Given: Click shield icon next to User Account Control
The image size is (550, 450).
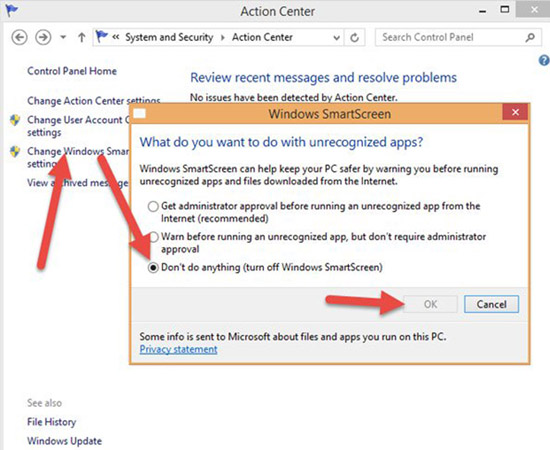Looking at the screenshot, I should click(15, 120).
